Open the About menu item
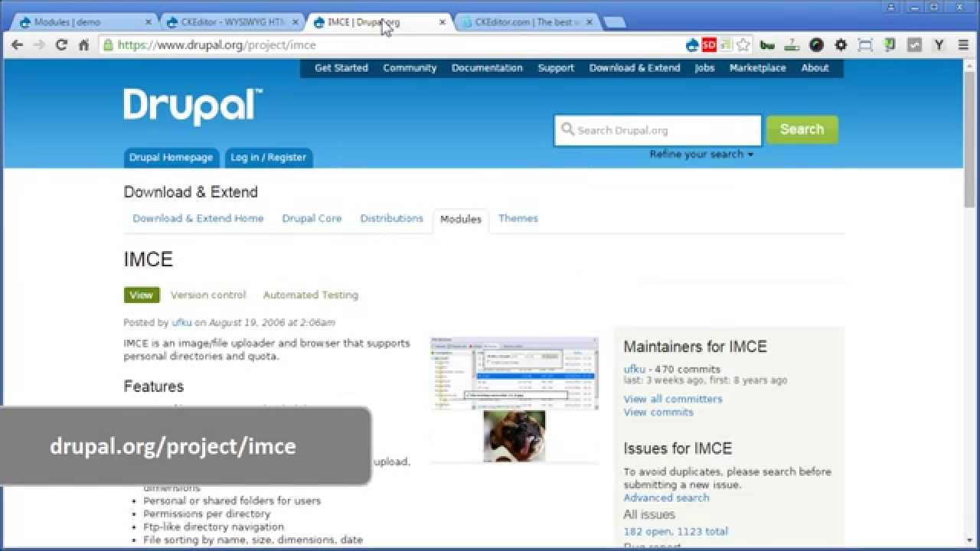This screenshot has height=551, width=980. pos(815,67)
